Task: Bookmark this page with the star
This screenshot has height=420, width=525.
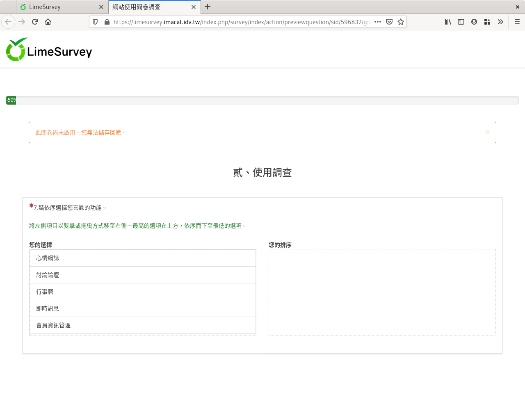Action: tap(401, 22)
